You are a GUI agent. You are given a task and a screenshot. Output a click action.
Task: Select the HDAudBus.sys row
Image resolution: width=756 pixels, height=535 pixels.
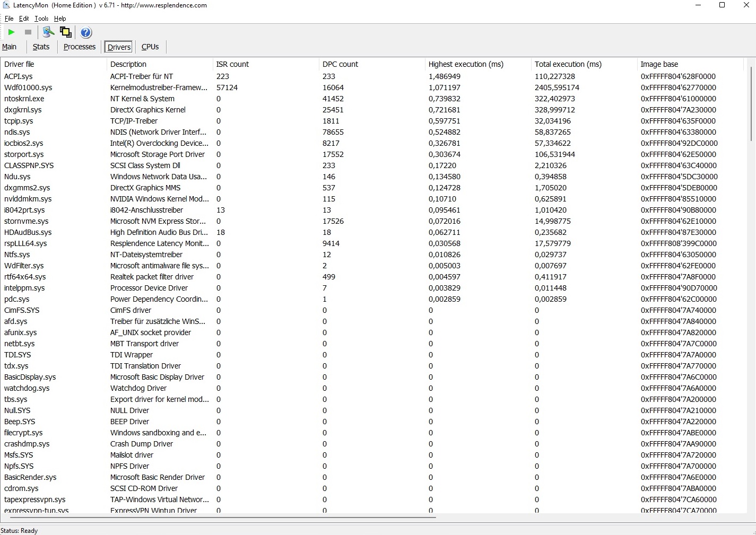(x=373, y=232)
